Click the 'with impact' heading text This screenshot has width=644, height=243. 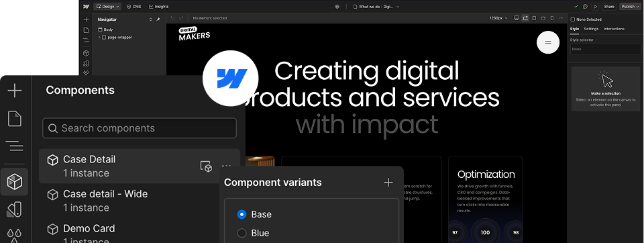367,125
